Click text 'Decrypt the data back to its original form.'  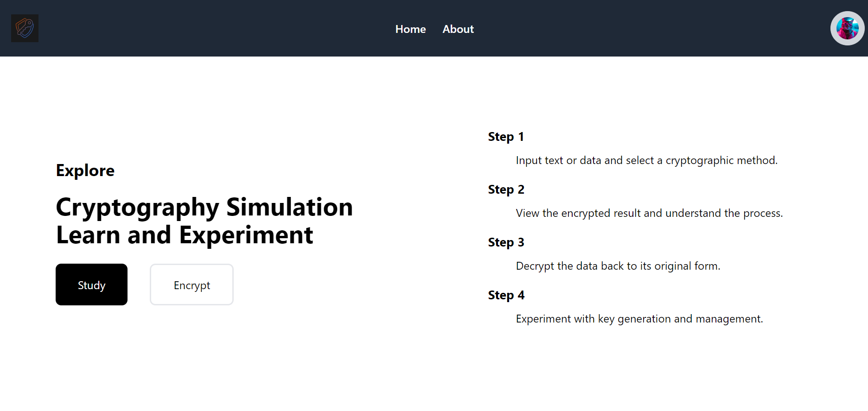[x=618, y=266]
